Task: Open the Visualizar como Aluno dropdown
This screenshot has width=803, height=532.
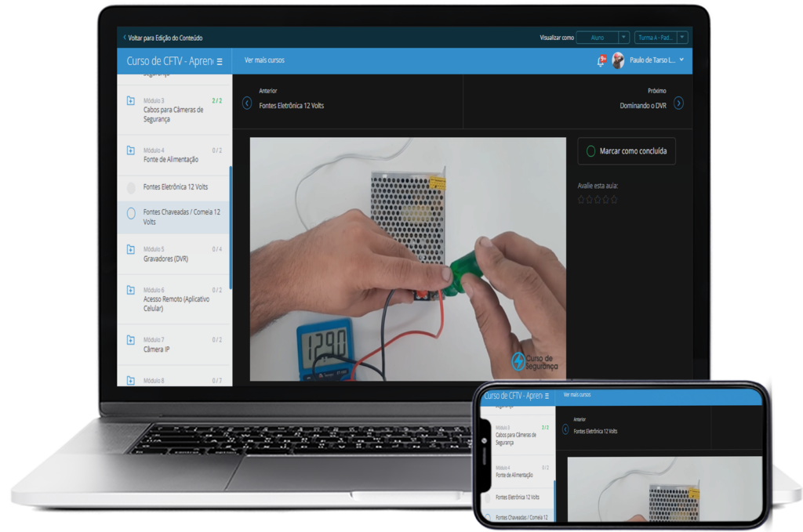Action: point(602,37)
